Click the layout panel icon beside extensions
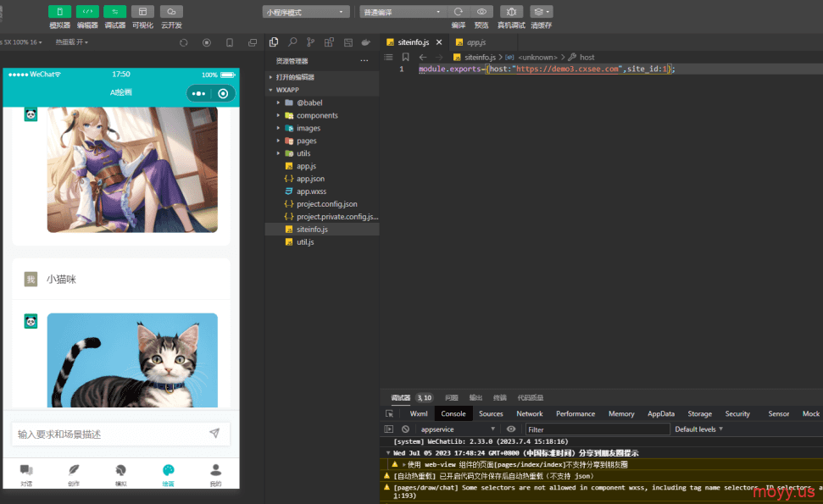This screenshot has height=504, width=823. [x=348, y=42]
